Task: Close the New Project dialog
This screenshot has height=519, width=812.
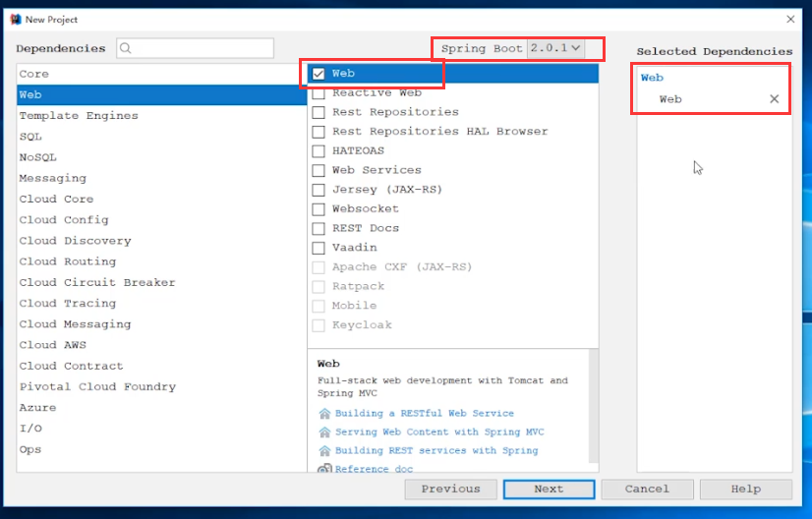Action: 790,19
